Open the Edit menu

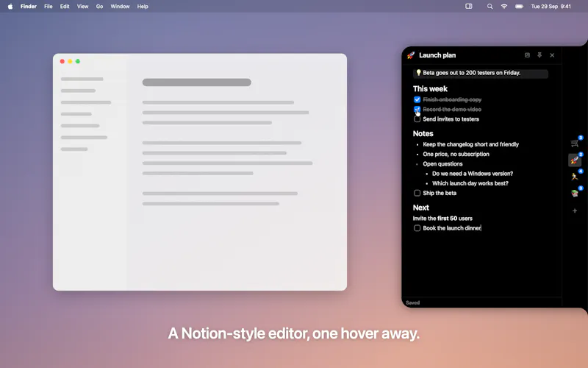[x=65, y=7]
